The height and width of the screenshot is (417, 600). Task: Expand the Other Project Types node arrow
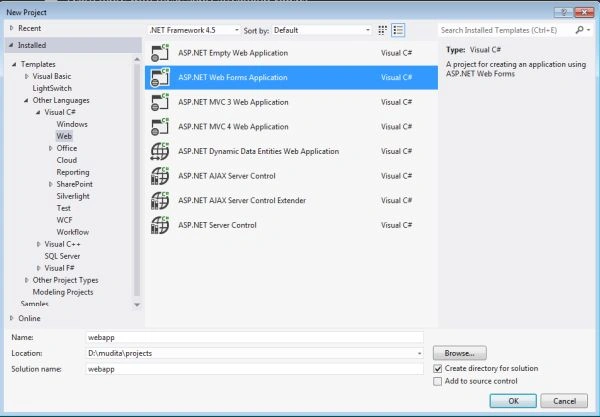(26, 280)
